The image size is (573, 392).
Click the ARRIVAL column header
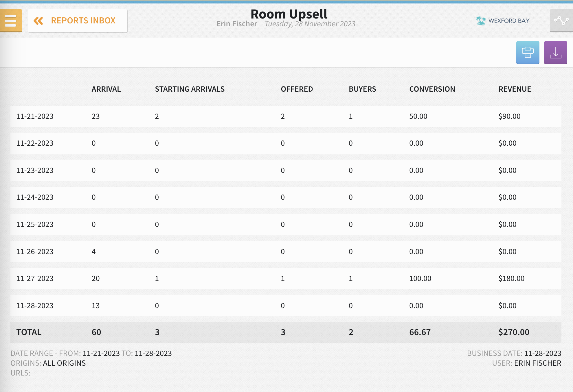(x=106, y=89)
